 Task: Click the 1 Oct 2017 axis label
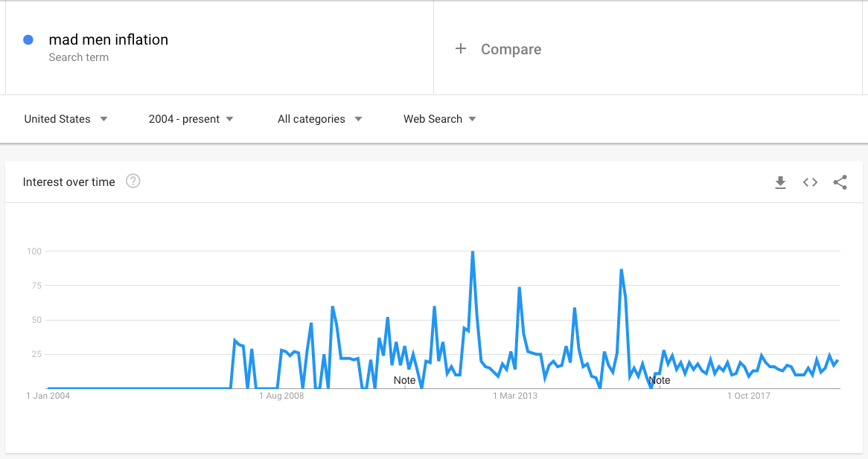pyautogui.click(x=748, y=396)
